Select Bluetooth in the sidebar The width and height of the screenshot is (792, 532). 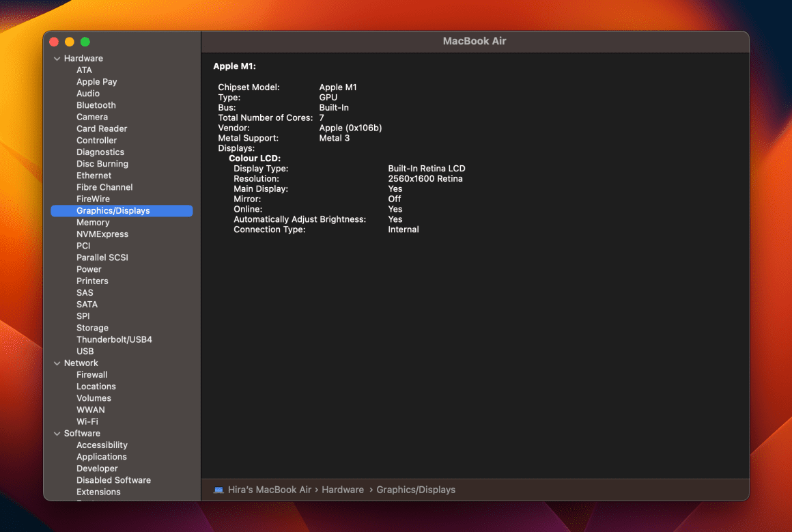(x=96, y=104)
